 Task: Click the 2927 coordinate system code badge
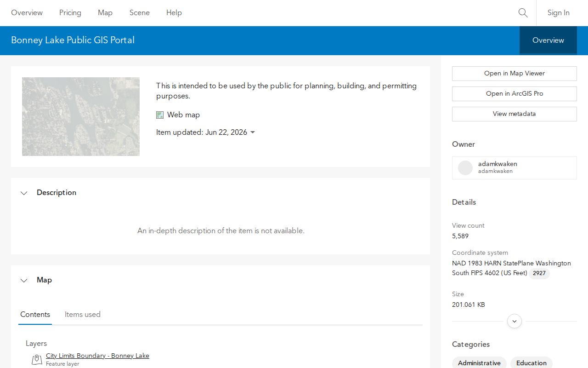pos(539,273)
